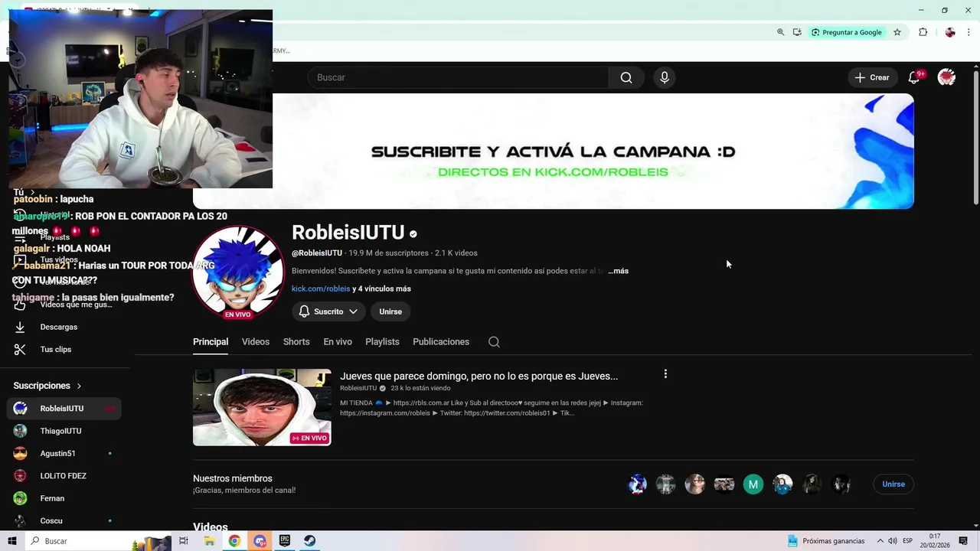Open the Chrome zoom magnifier icon

(x=780, y=32)
